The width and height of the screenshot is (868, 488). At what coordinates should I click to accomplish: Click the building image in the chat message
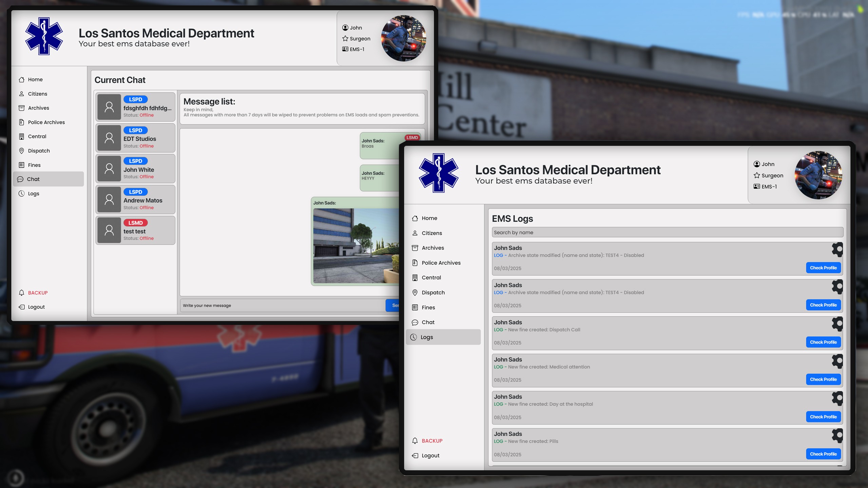pos(356,246)
